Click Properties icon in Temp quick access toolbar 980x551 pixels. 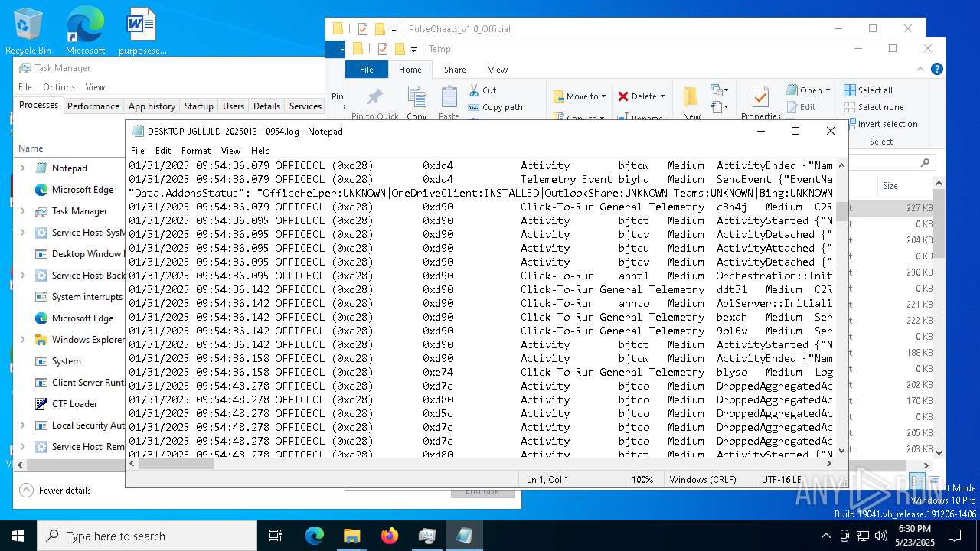(382, 49)
